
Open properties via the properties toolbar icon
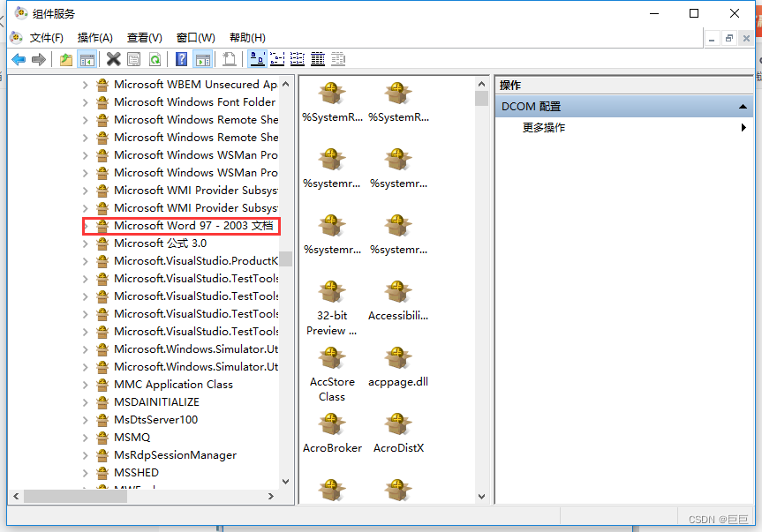pyautogui.click(x=132, y=58)
